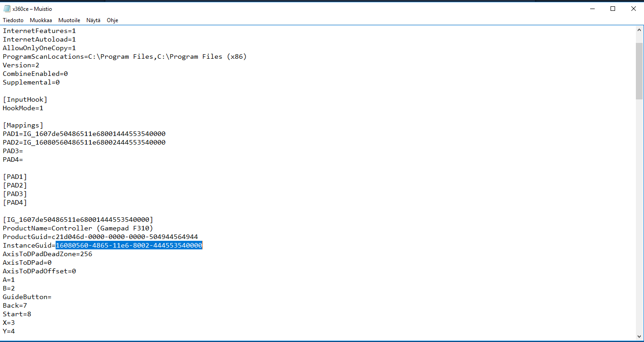The image size is (644, 342).
Task: Click the empty "PAD4=" mapping line
Action: click(13, 159)
